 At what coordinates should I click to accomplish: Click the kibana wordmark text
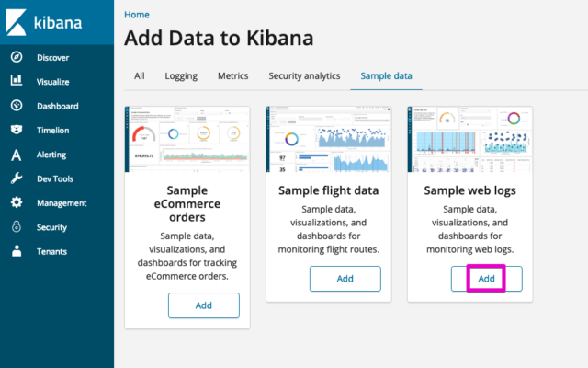(x=58, y=22)
